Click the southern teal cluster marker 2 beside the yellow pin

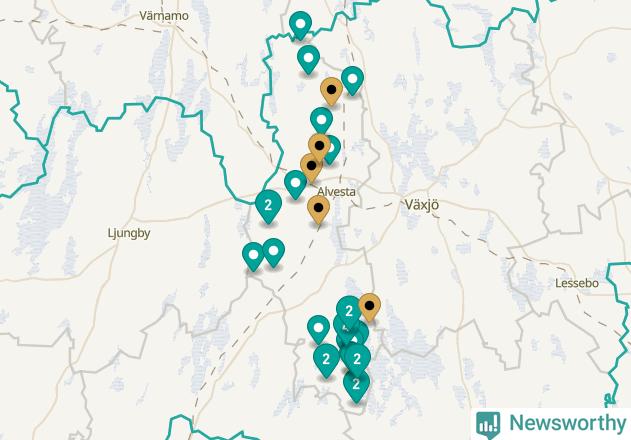(349, 312)
